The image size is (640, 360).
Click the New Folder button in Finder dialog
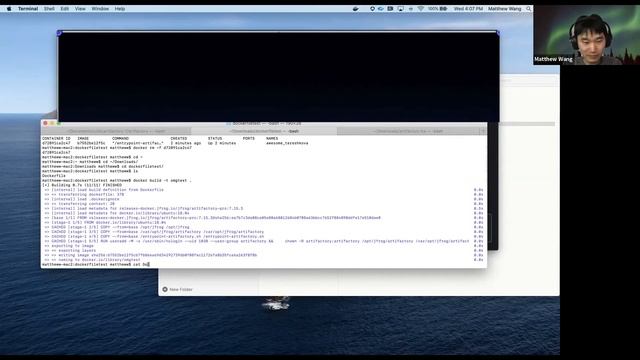177,289
